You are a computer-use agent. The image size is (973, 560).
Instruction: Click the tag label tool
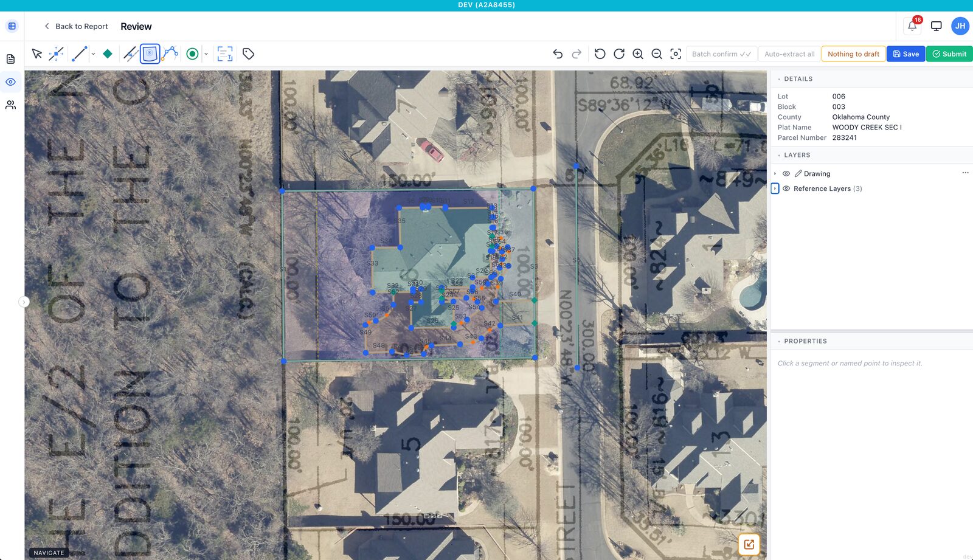click(248, 54)
